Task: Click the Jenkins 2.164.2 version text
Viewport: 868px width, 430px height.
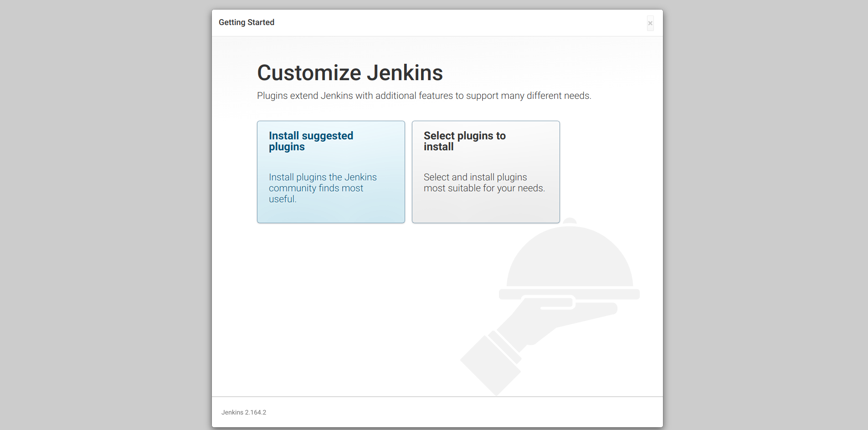Action: coord(244,412)
